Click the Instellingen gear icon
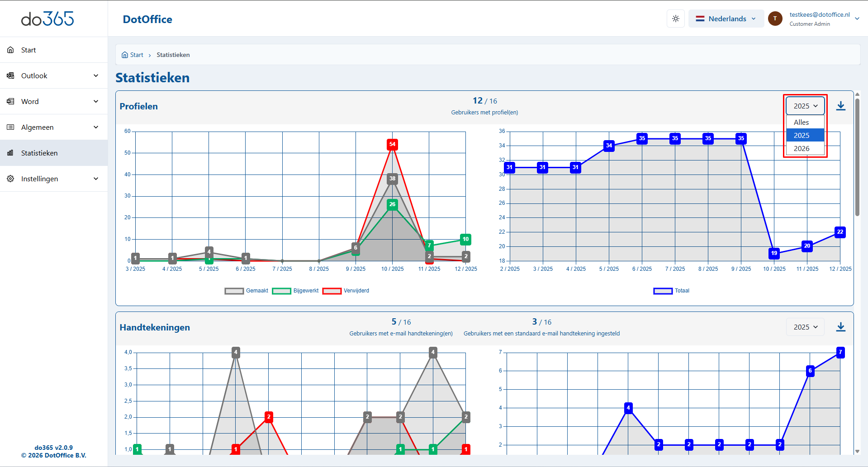 tap(10, 179)
